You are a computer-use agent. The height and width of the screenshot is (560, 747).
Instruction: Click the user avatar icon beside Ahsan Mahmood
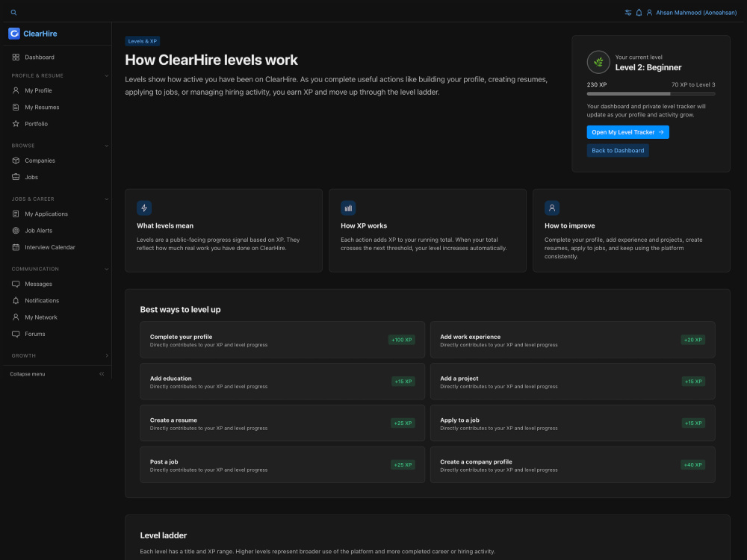(x=649, y=13)
